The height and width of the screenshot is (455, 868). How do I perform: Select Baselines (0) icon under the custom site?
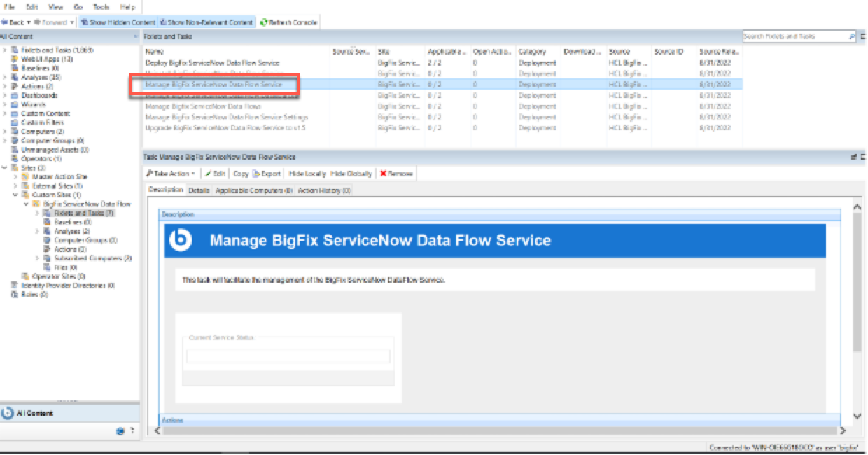[x=48, y=222]
